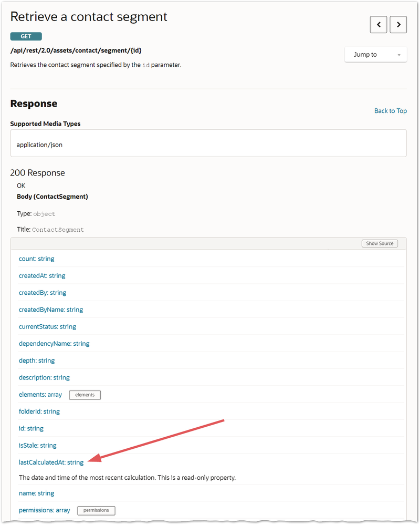420x525 pixels.
Task: Expand the depth property
Action: (x=37, y=361)
